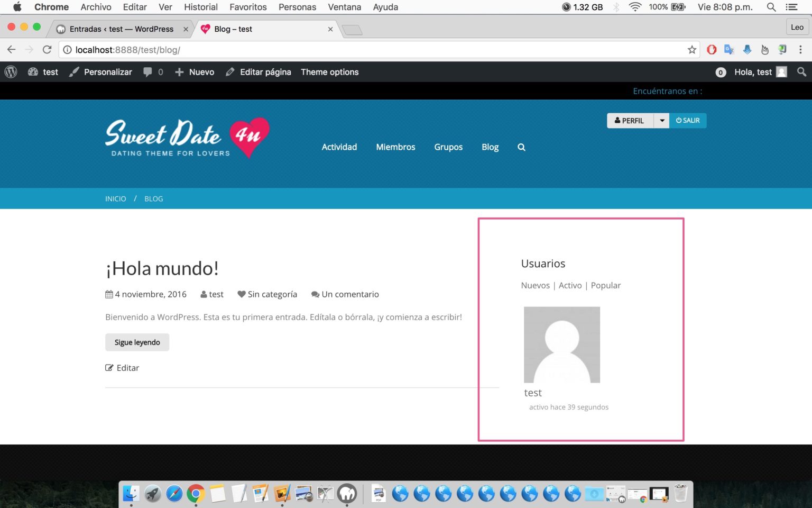The height and width of the screenshot is (508, 812).
Task: Click the PERFIL button
Action: 630,121
